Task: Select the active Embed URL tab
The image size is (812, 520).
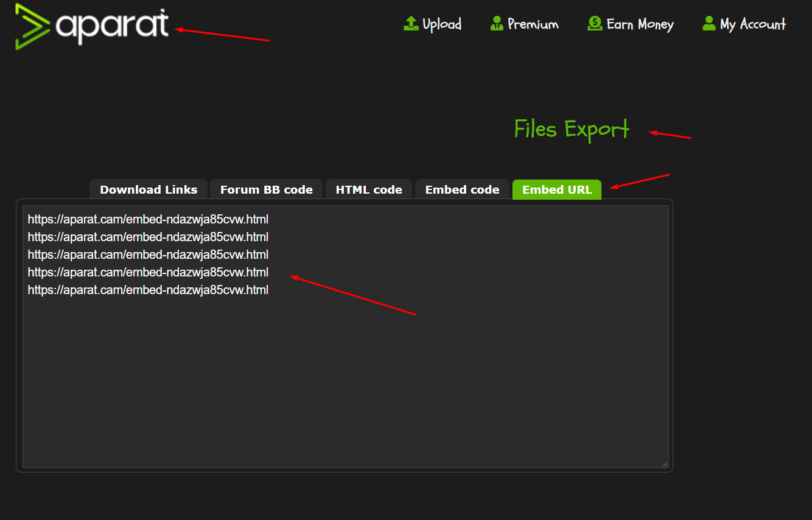Action: (557, 189)
